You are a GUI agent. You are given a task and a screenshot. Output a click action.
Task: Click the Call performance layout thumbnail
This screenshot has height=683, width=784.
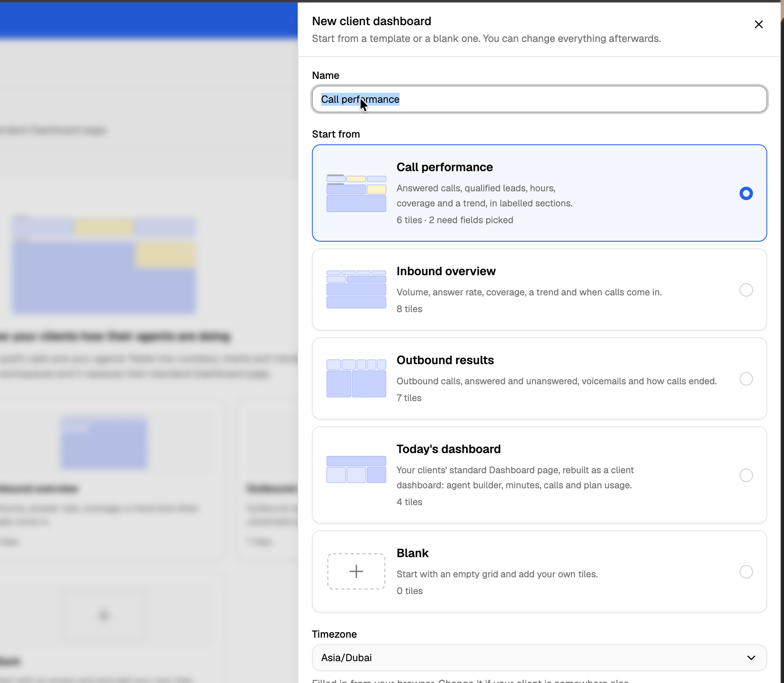pyautogui.click(x=356, y=193)
